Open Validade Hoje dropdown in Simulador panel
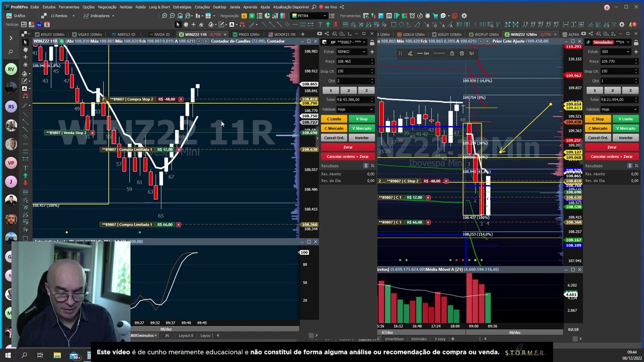 click(x=619, y=109)
